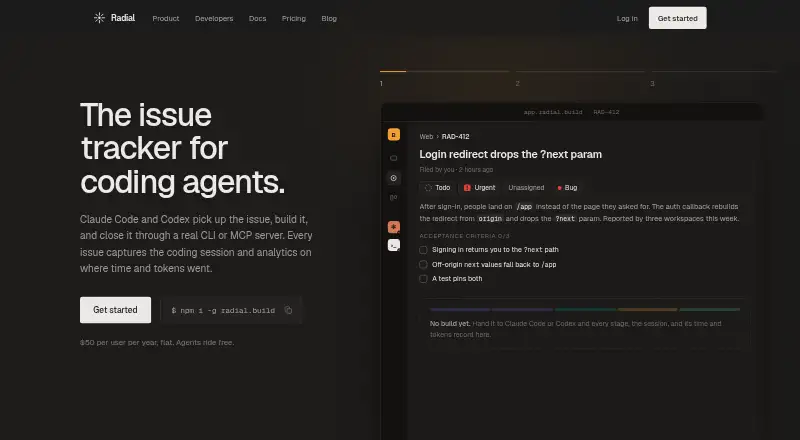Select the issues target icon in sidebar
Screen dimensions: 800x440
[393, 178]
